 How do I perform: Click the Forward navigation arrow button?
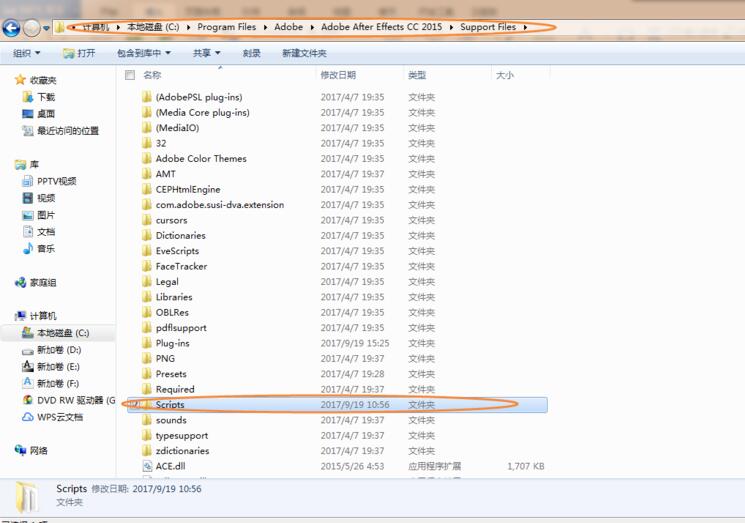32,28
